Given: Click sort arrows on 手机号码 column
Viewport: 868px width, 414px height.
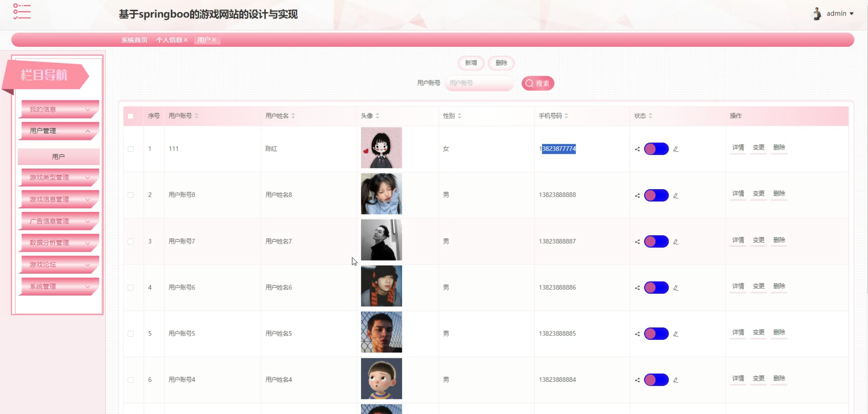Looking at the screenshot, I should point(566,116).
